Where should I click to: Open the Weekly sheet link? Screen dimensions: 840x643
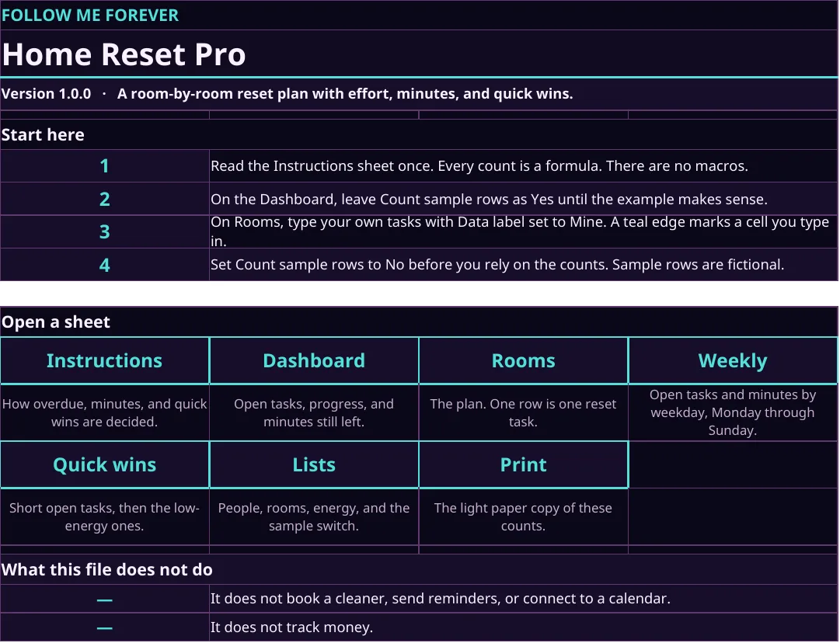pos(733,361)
